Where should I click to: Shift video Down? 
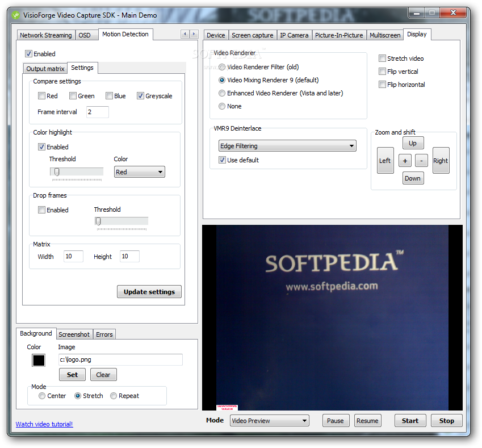tap(413, 178)
